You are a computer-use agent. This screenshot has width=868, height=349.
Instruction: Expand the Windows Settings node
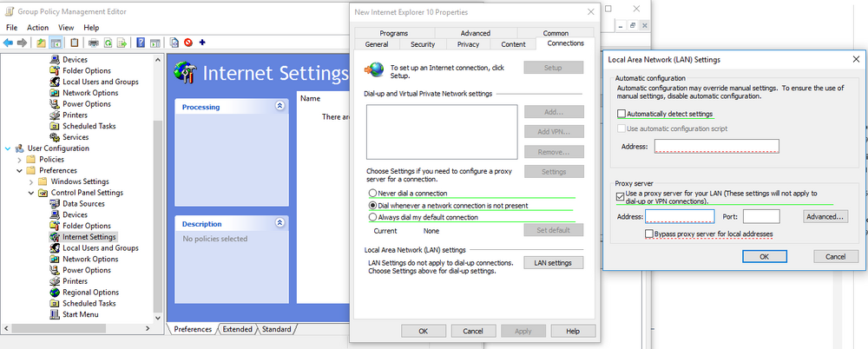(x=31, y=181)
